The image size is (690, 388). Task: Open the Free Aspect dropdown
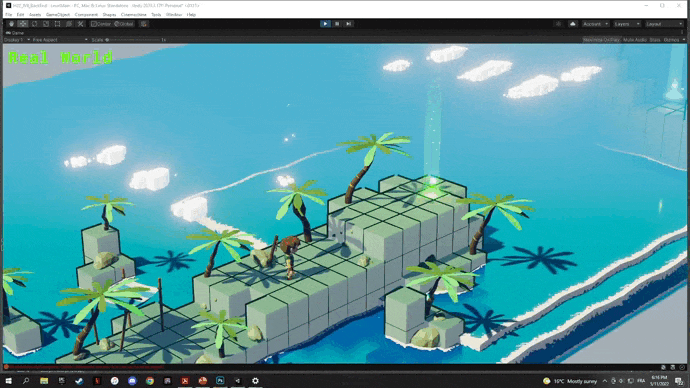tap(60, 40)
